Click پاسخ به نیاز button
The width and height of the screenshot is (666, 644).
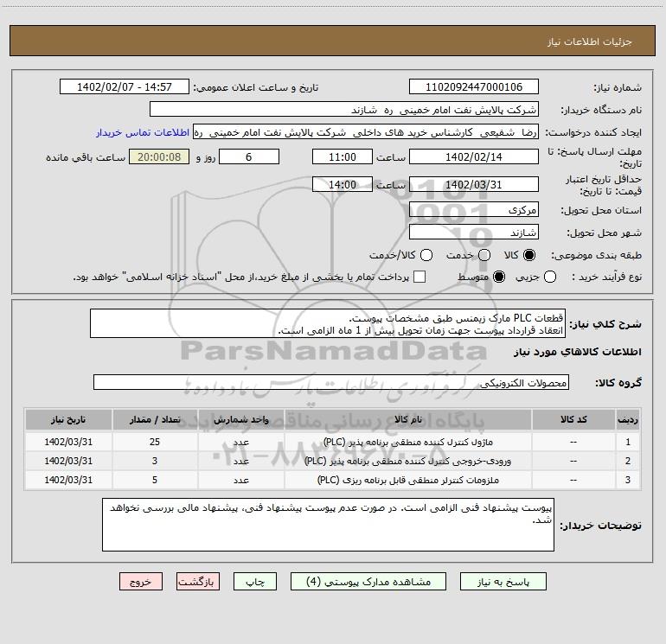click(503, 582)
